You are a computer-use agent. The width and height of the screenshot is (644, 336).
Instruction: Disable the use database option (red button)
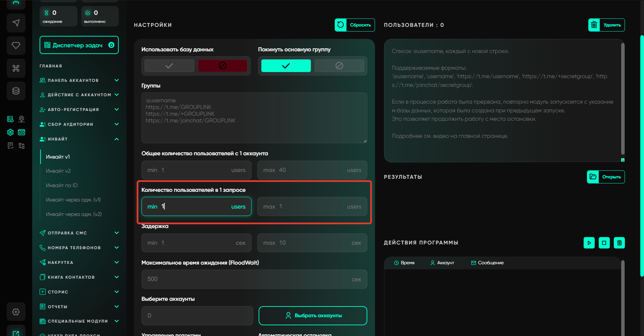[222, 66]
